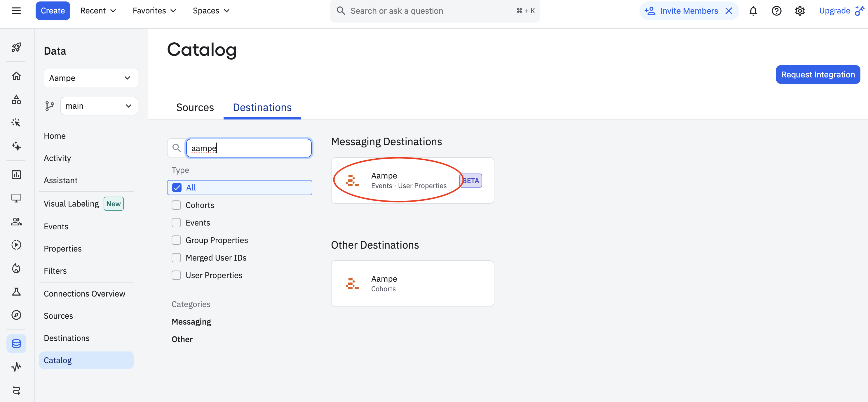868x402 pixels.
Task: Check the Events filter checkbox
Action: 176,222
